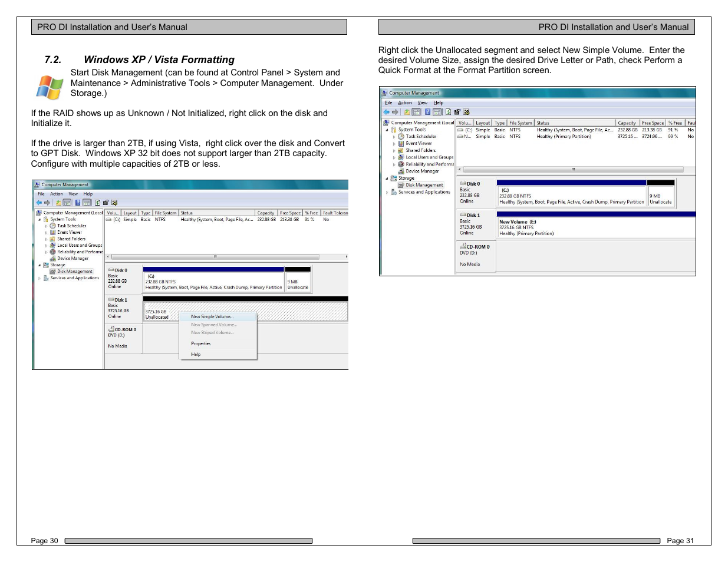This screenshot has width=728, height=562.
Task: Click the Back arrow in the page 30 screenshot toolbar
Action: pyautogui.click(x=39, y=203)
